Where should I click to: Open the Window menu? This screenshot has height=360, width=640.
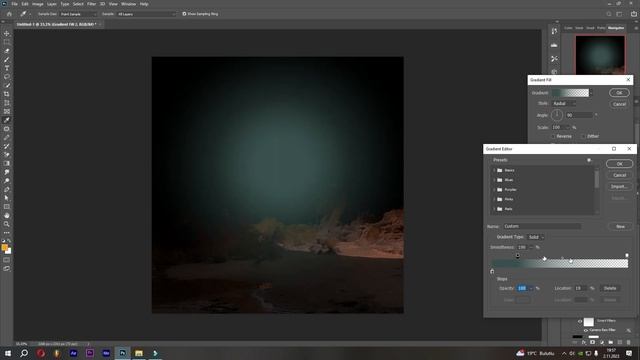[x=129, y=4]
